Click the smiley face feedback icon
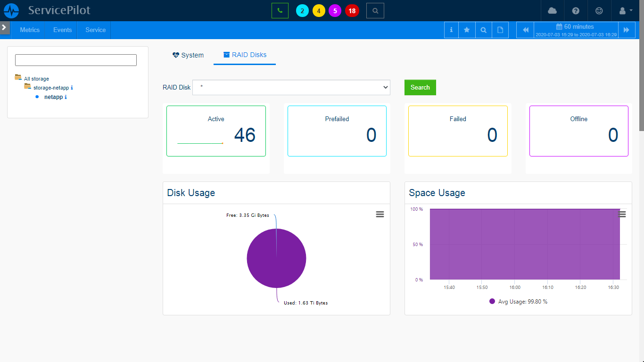 pos(599,10)
